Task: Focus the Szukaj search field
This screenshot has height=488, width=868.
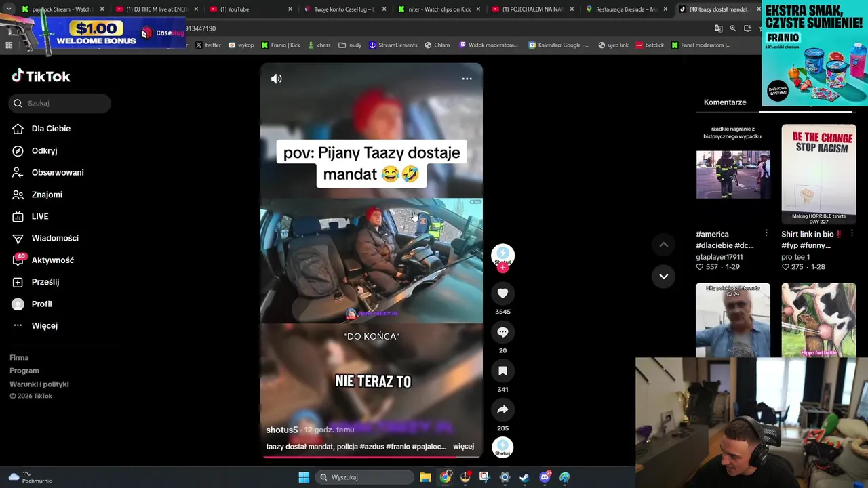Action: [60, 103]
